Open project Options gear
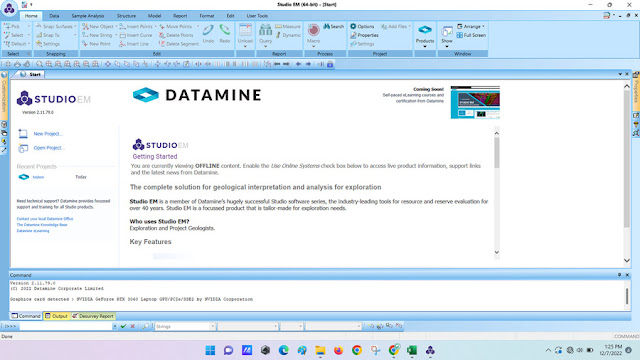The image size is (640, 360). click(362, 27)
